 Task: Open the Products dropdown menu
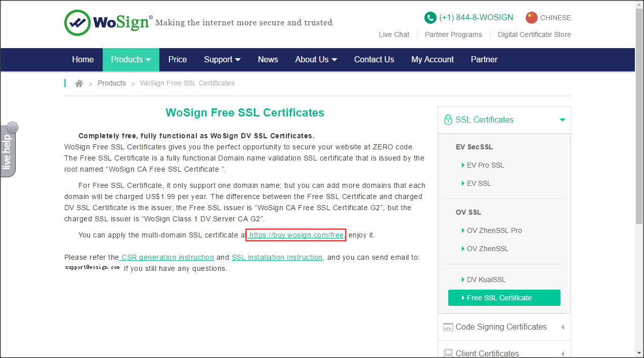[x=131, y=60]
